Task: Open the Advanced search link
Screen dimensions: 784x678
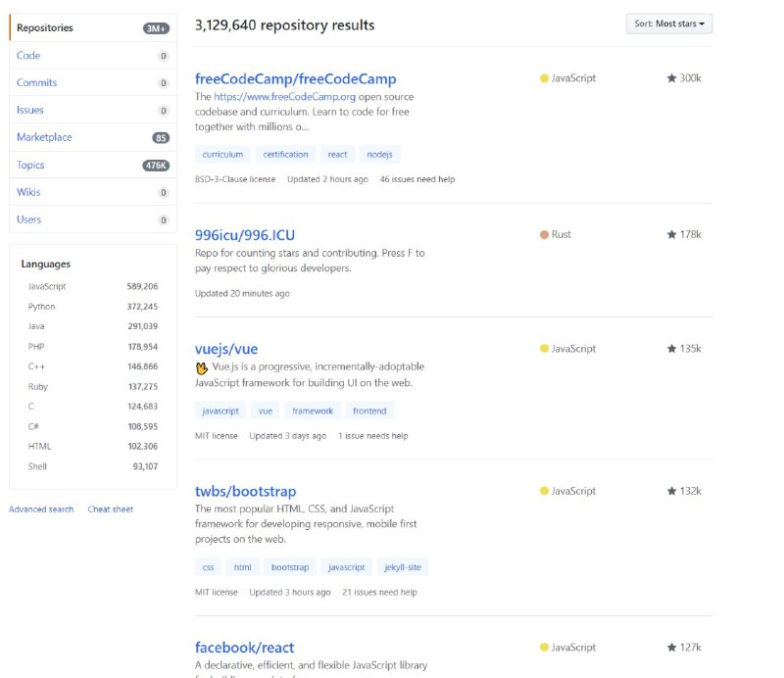Action: click(40, 508)
